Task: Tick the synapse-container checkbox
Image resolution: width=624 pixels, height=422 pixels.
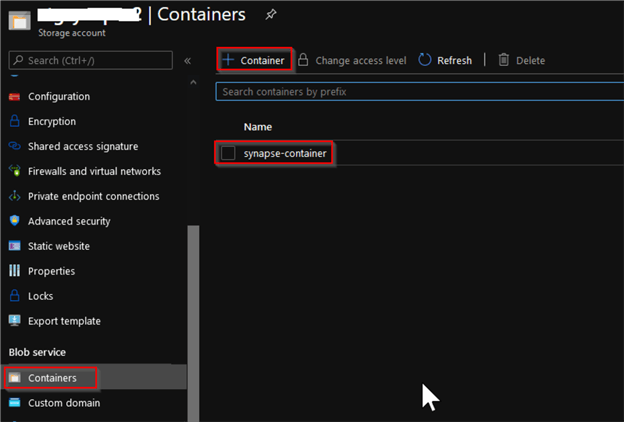Action: (x=228, y=153)
